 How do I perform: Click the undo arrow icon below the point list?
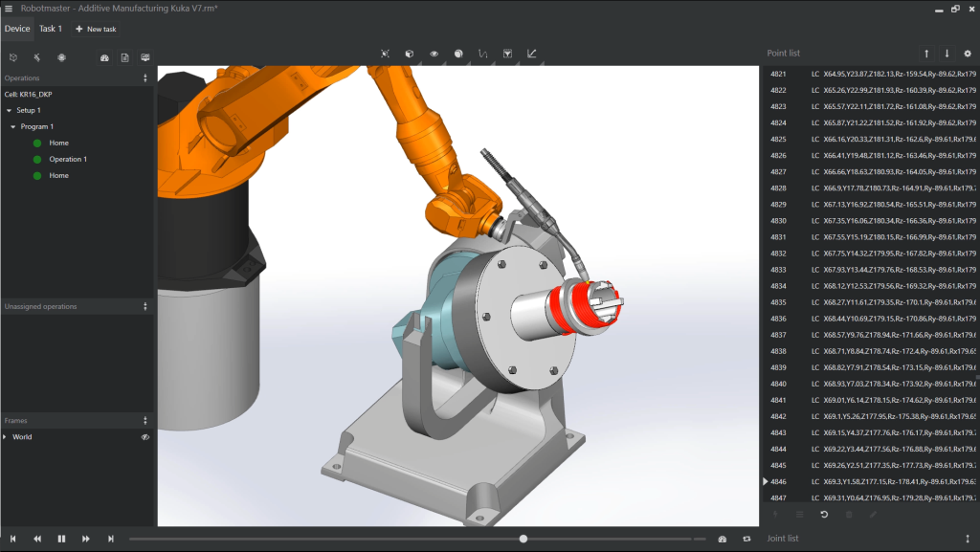click(x=824, y=515)
